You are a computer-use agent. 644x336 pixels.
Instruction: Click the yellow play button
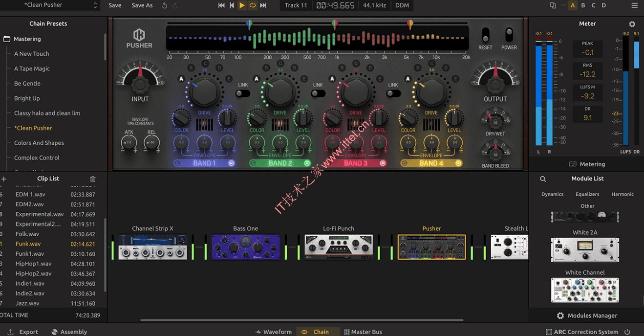(242, 5)
